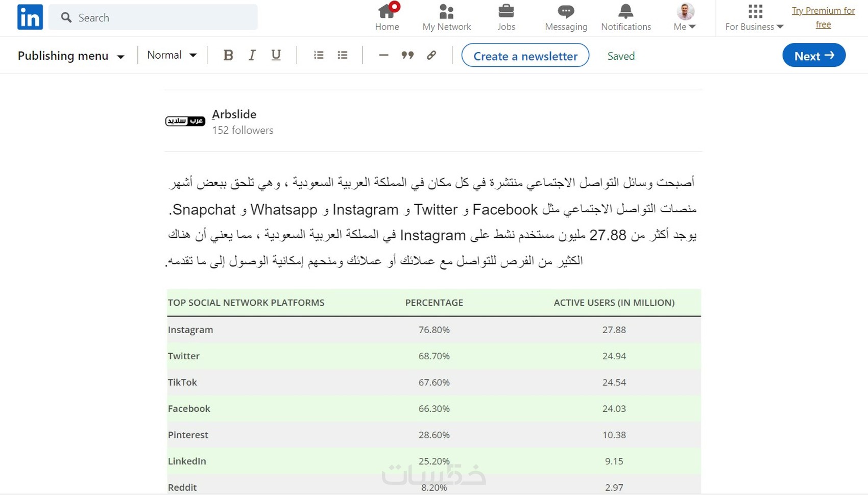Screen dimensions: 868x495
Task: Click the 24.03 active users cell
Action: pyautogui.click(x=614, y=409)
